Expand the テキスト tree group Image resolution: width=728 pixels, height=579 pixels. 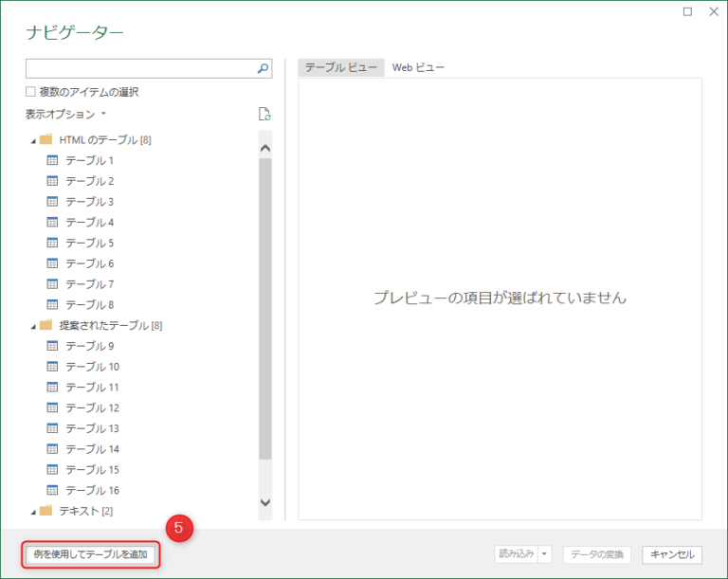pos(33,512)
